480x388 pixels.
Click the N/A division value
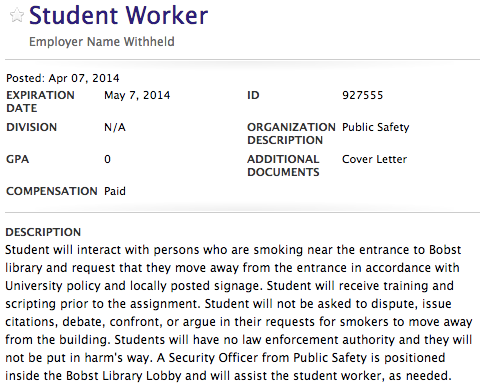pos(115,127)
